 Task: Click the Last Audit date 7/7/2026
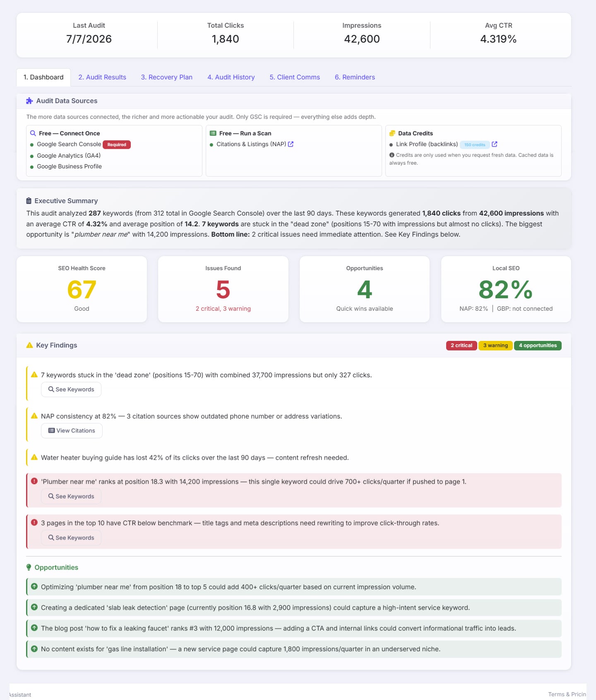point(89,39)
